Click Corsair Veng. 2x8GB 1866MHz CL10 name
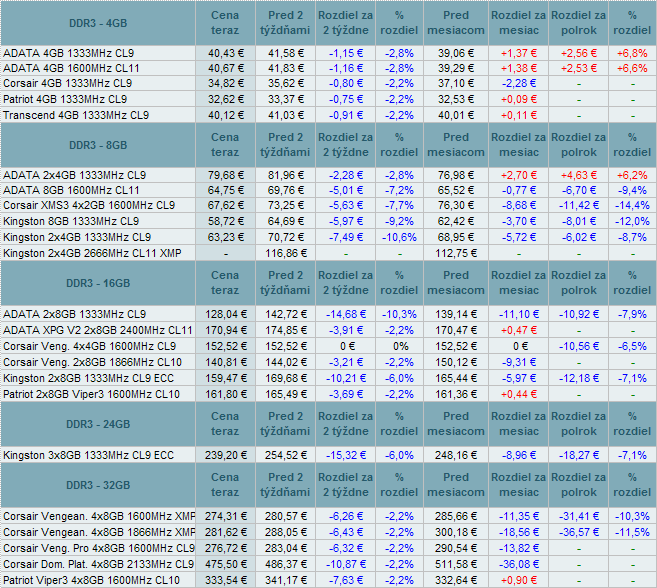Viewport: 657px width, 588px height. pos(92,362)
